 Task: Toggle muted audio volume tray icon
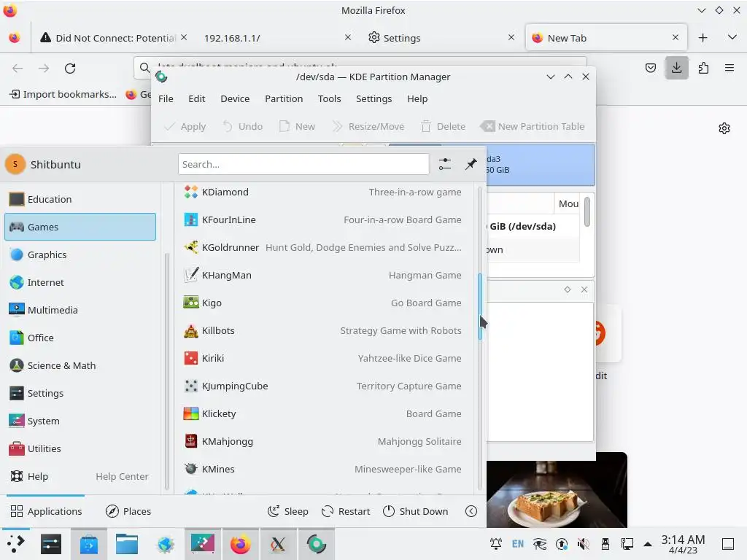coord(583,544)
